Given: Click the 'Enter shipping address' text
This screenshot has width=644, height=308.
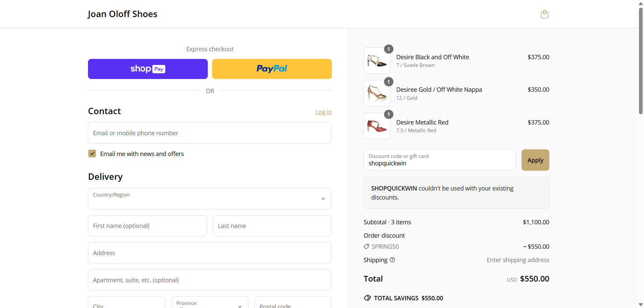Looking at the screenshot, I should point(518,260).
